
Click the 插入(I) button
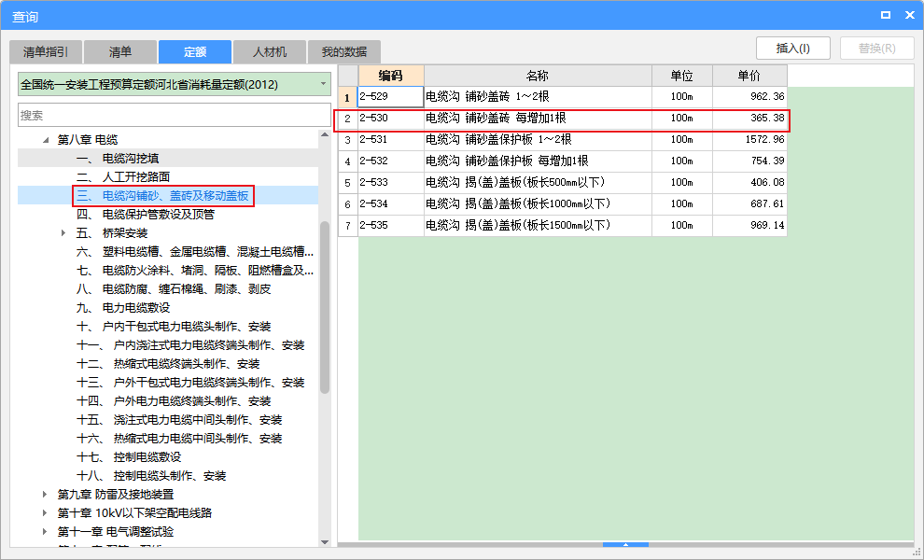pos(793,49)
